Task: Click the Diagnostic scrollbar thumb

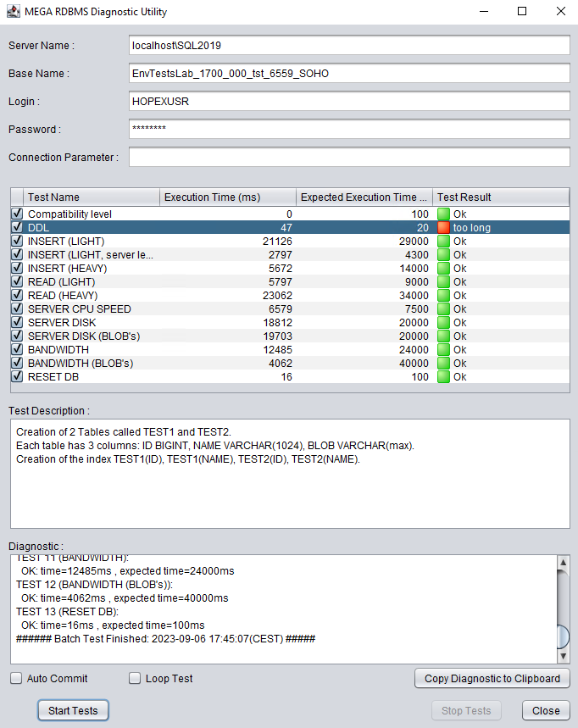Action: tap(563, 636)
